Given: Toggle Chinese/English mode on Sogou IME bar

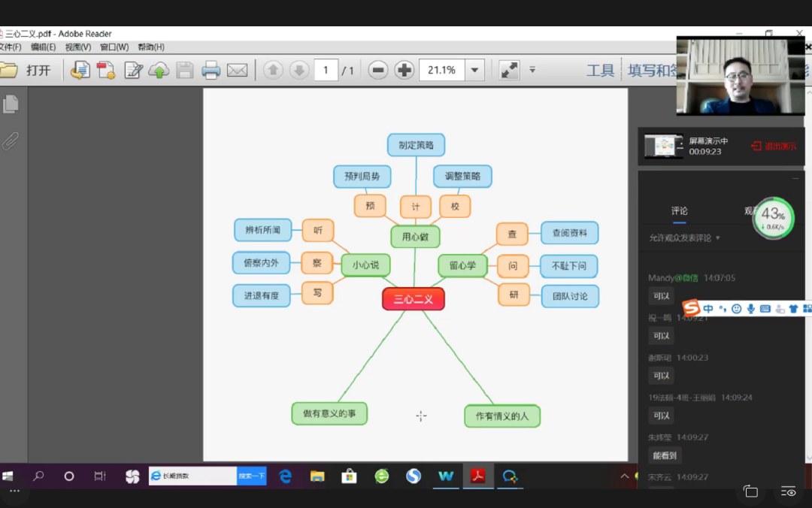Looking at the screenshot, I should click(708, 309).
